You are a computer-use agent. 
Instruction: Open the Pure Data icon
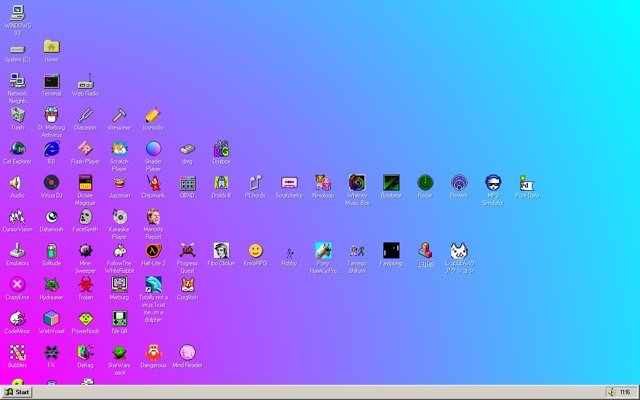point(527,183)
